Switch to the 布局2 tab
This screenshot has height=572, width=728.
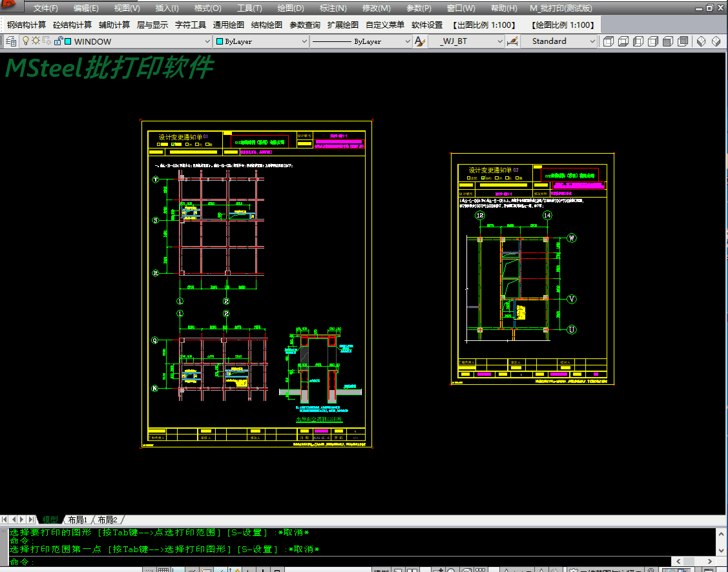point(107,520)
